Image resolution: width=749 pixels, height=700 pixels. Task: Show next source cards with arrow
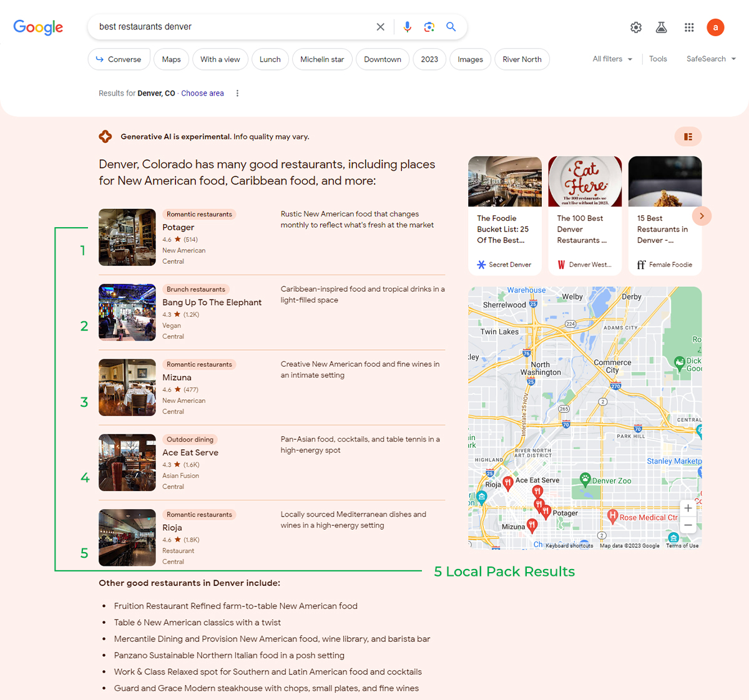[x=702, y=216]
